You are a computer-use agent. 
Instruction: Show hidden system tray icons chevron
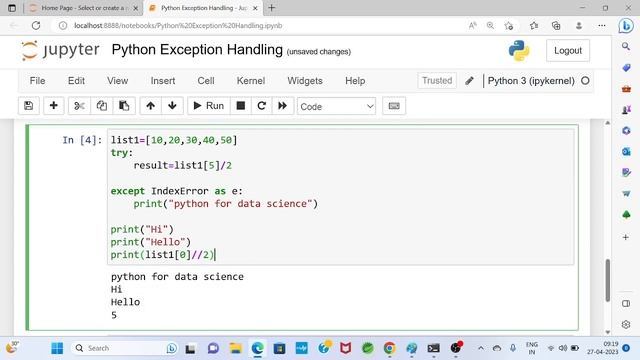pyautogui.click(x=481, y=348)
